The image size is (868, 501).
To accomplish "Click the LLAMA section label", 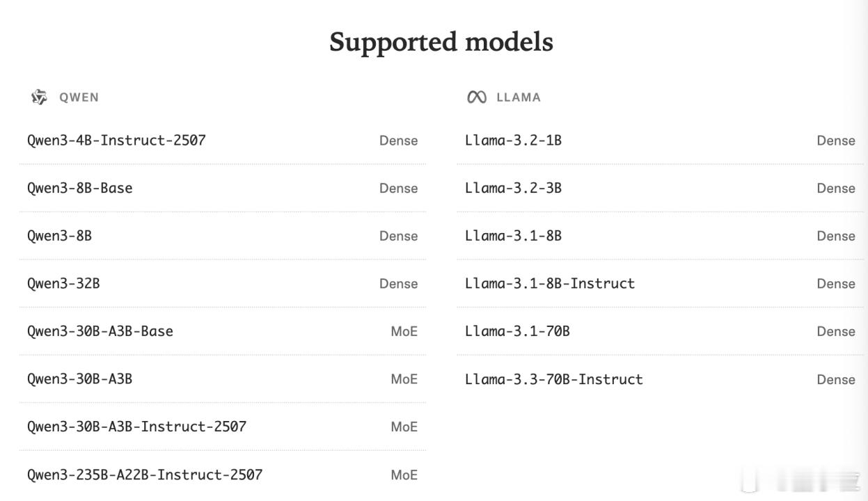I will pyautogui.click(x=519, y=97).
